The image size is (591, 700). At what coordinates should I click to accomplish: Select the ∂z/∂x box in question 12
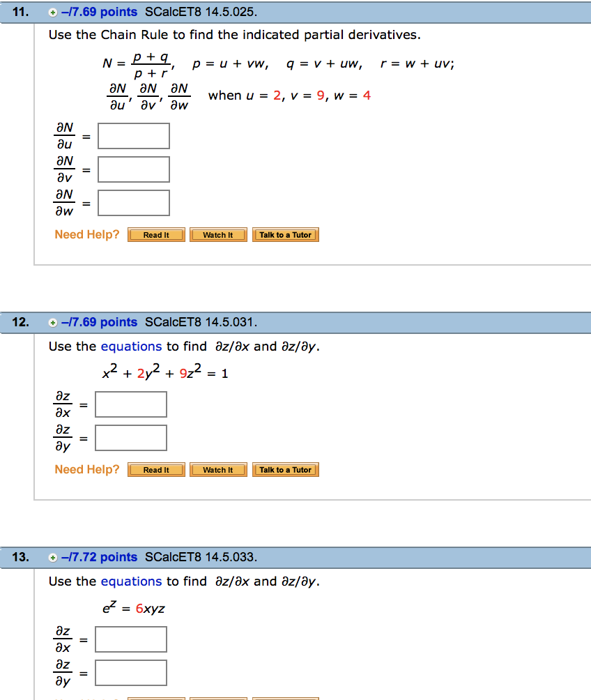130,404
